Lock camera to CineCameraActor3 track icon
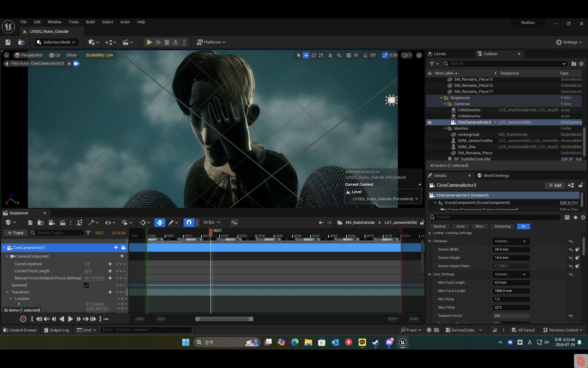Screen dimensions: 588x368 (123, 247)
